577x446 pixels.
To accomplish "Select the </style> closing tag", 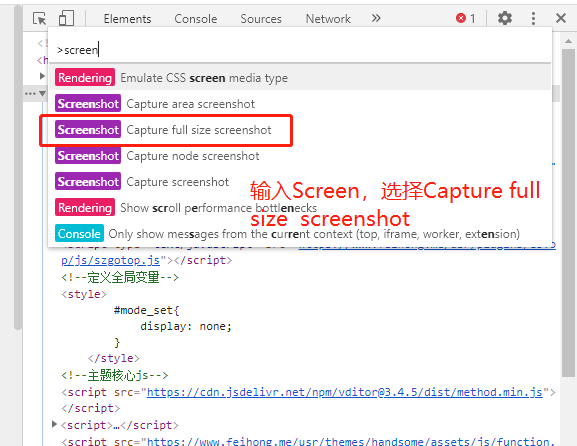I will (x=114, y=358).
